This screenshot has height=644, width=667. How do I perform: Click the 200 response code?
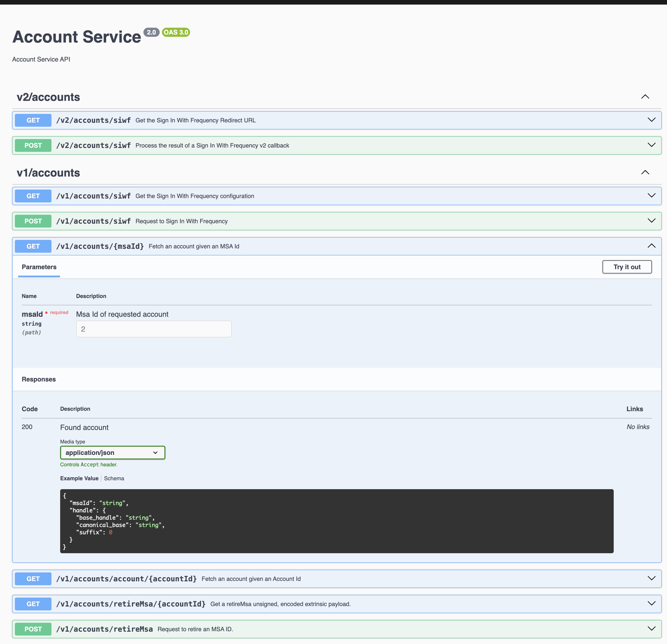pyautogui.click(x=27, y=427)
